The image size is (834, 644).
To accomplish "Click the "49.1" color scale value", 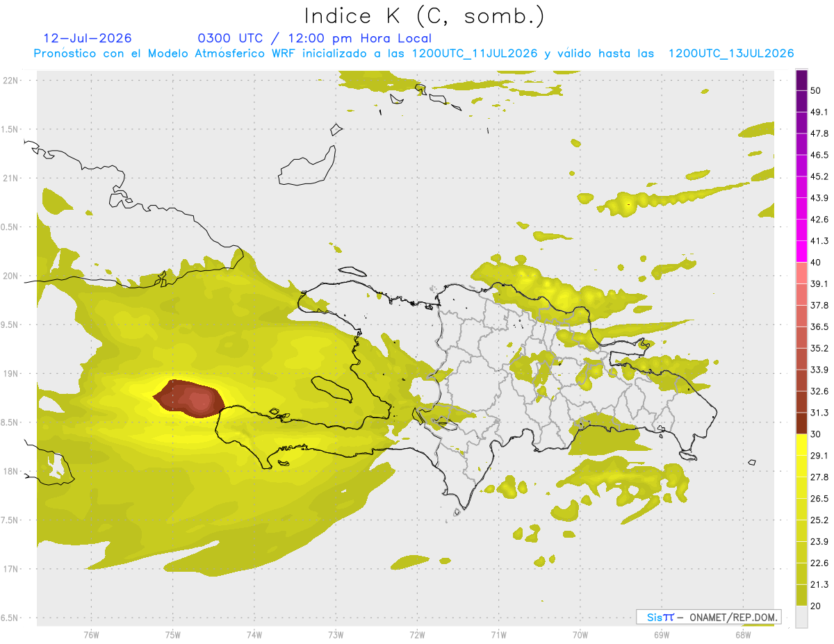I will (x=819, y=112).
